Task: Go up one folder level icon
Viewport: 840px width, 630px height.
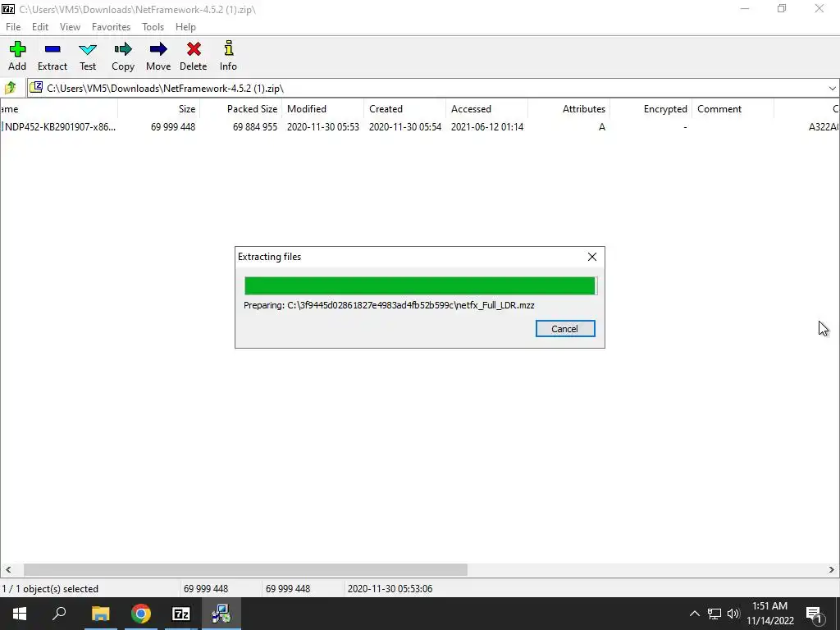Action: (11, 88)
